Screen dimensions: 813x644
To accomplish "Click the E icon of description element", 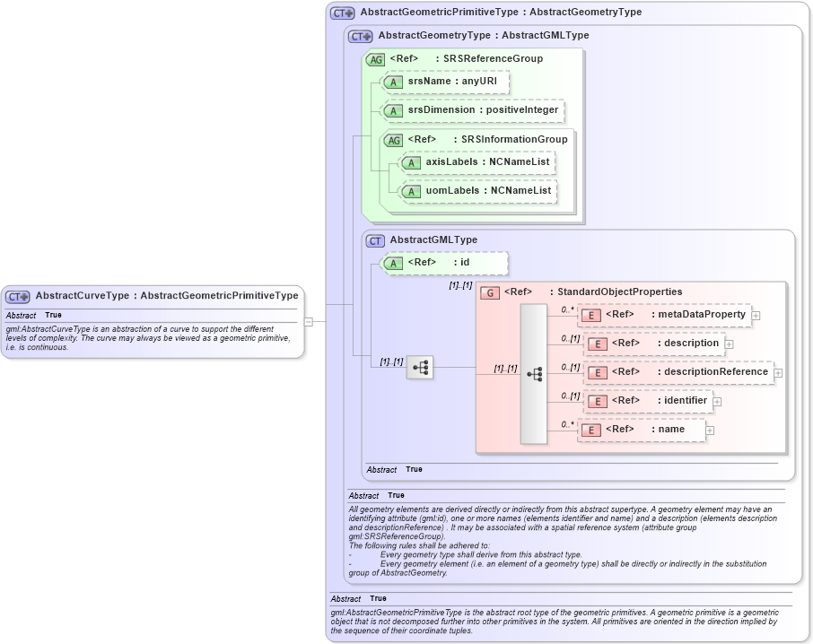I will pos(598,344).
